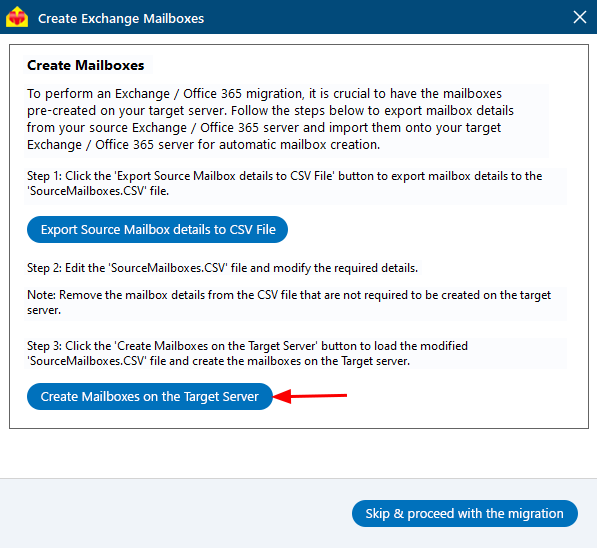Click the 'Step 2:' instruction line
Image resolution: width=597 pixels, height=548 pixels.
[222, 268]
